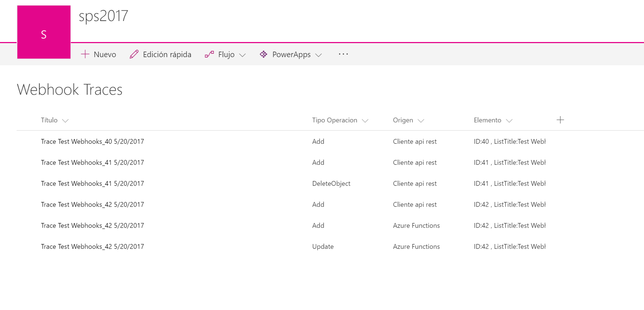
Task: Click the Webhook Traces list heading
Action: [69, 90]
